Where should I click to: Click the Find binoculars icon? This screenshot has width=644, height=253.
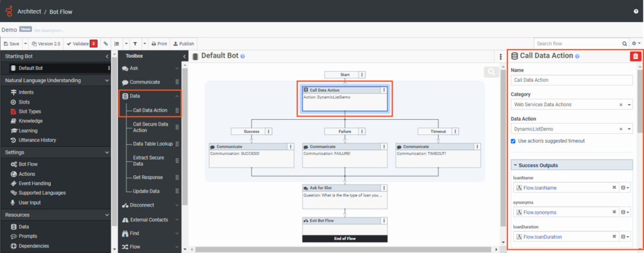(x=125, y=234)
